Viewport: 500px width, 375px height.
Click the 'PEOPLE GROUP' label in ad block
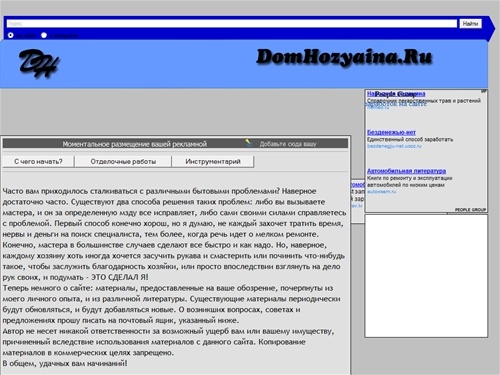470,210
